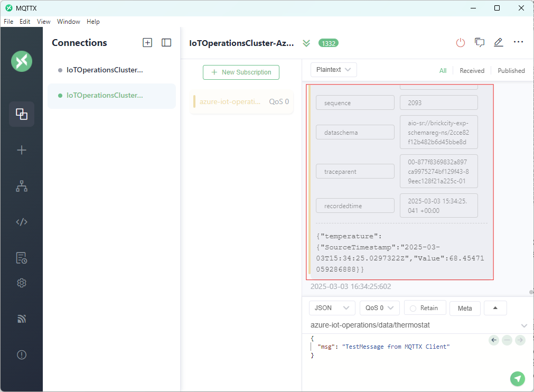
Task: Show only Published messages
Action: click(511, 71)
